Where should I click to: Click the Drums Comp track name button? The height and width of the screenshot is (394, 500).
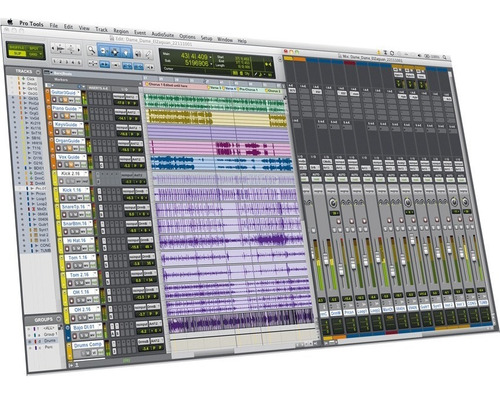[x=87, y=345]
